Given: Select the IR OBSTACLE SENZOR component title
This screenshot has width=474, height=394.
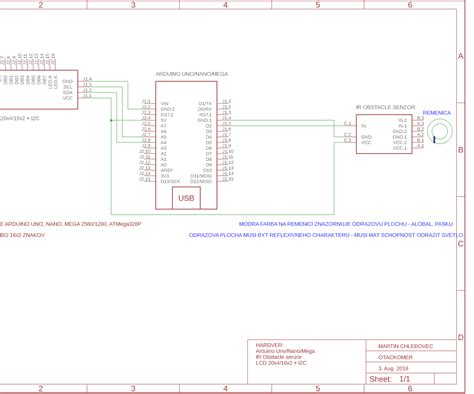Looking at the screenshot, I should click(x=385, y=107).
